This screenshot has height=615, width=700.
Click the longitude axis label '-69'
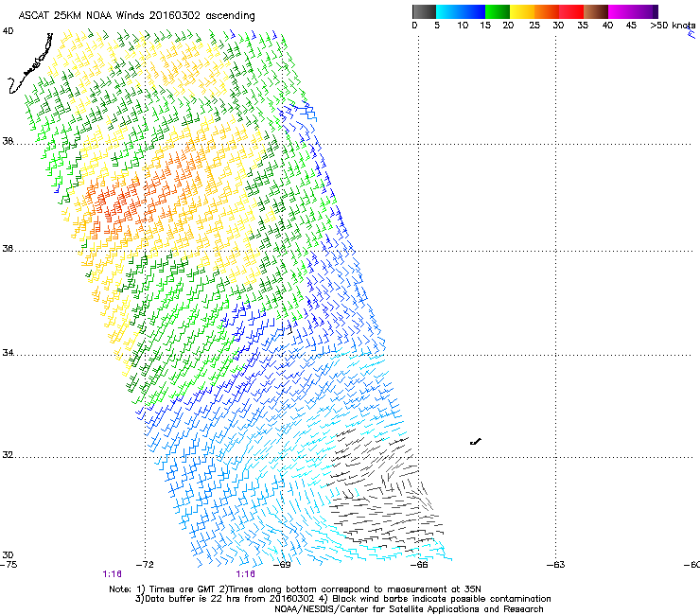[x=282, y=565]
